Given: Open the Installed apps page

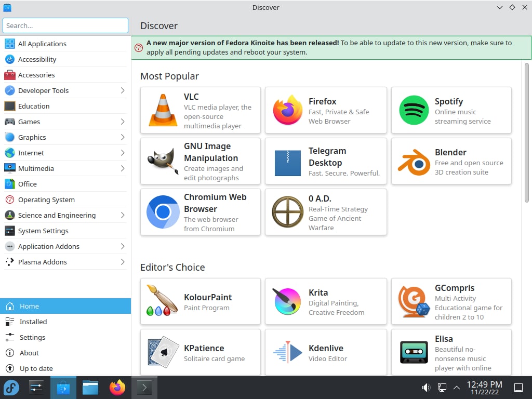Looking at the screenshot, I should tap(65, 322).
